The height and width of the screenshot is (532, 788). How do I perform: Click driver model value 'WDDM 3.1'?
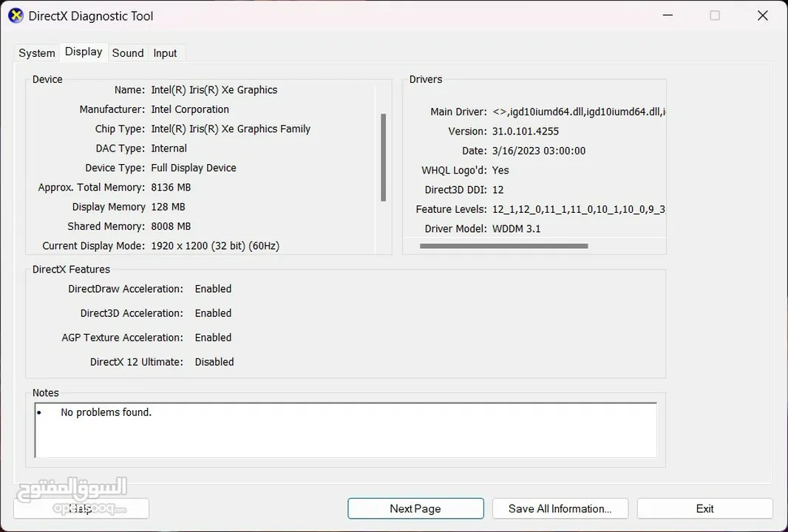tap(516, 229)
